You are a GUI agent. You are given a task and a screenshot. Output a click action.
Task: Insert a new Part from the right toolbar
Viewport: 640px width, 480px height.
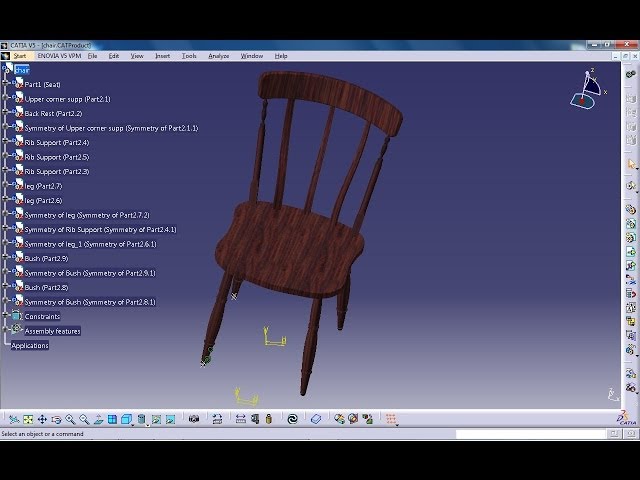631,238
